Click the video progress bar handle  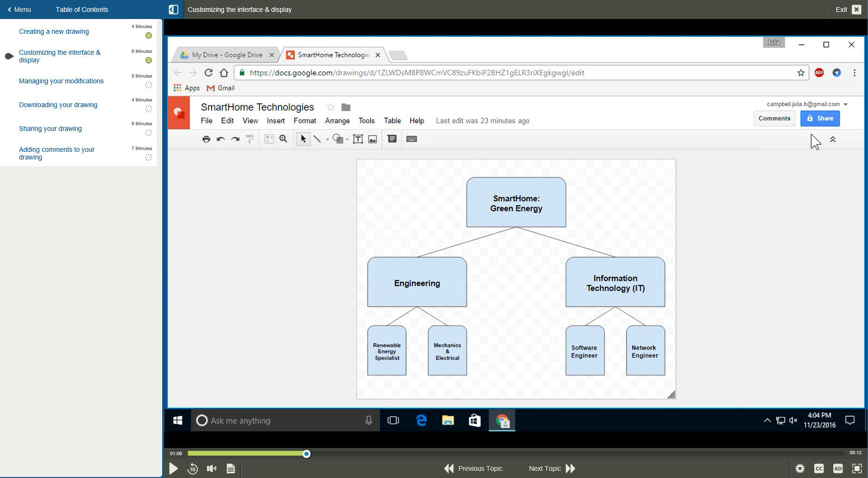coord(307,454)
